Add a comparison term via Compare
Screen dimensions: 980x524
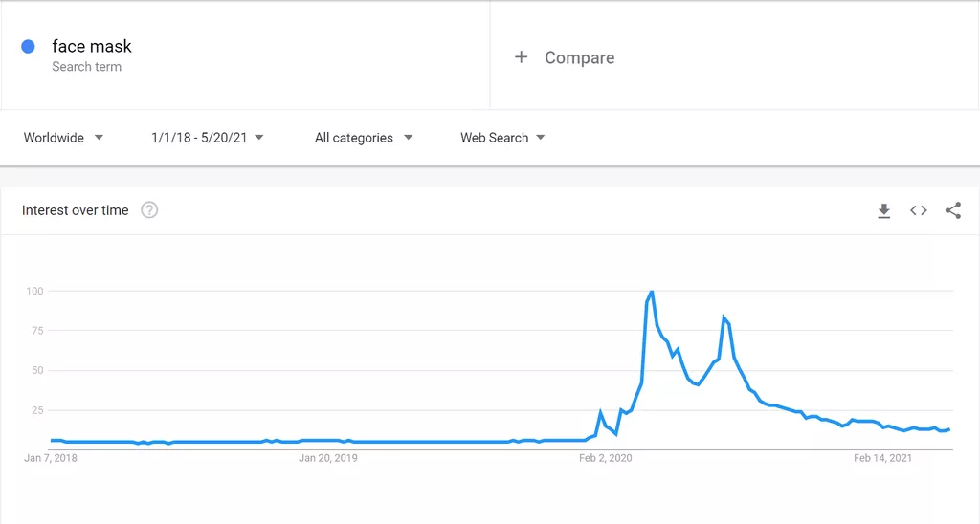(x=579, y=57)
